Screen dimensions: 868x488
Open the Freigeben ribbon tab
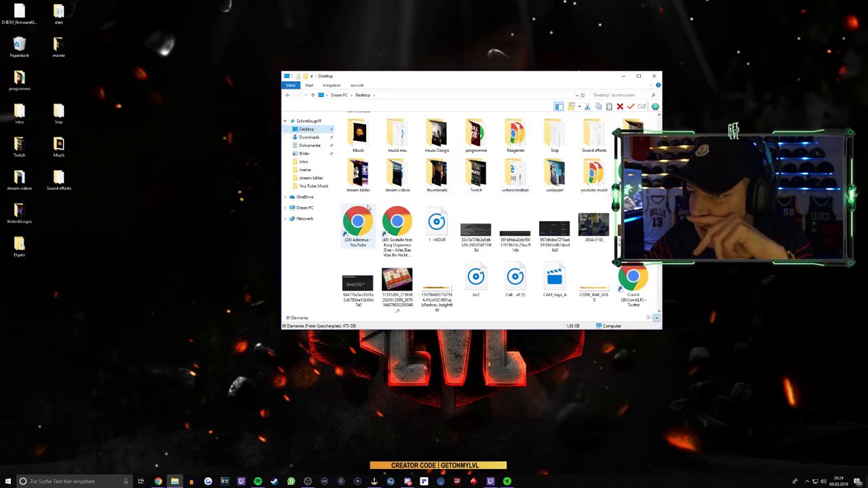[x=332, y=85]
